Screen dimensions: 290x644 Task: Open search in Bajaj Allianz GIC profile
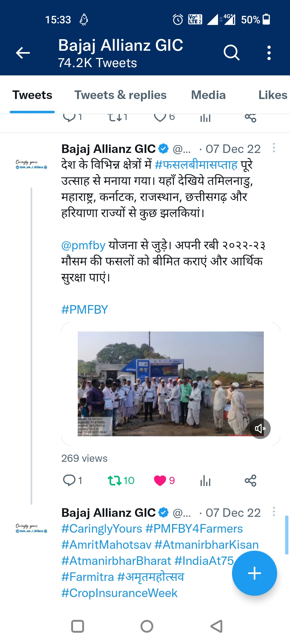pos(231,53)
